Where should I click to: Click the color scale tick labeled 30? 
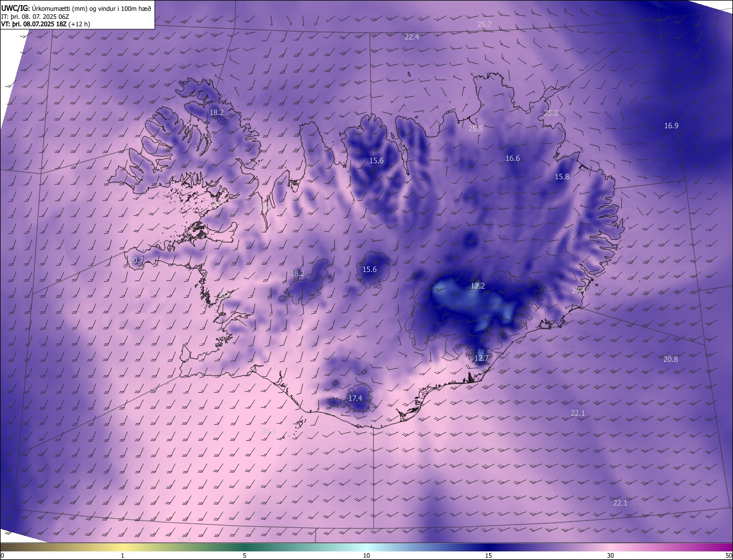pyautogui.click(x=610, y=555)
